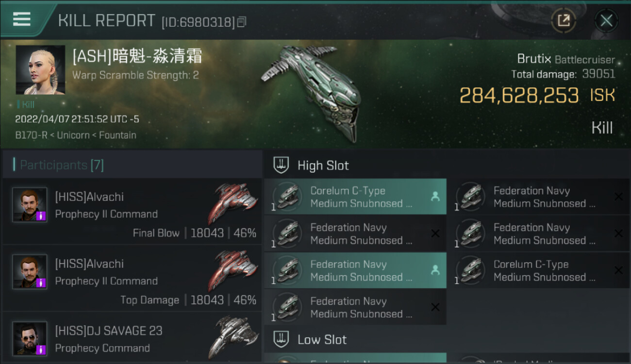
Task: Copy the kill report ID
Action: pos(242,22)
